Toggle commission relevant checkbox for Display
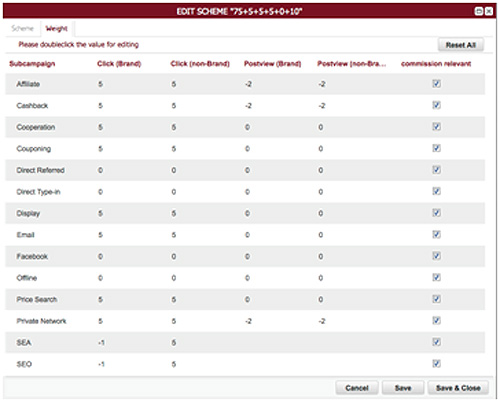The image size is (500, 402). 436,213
